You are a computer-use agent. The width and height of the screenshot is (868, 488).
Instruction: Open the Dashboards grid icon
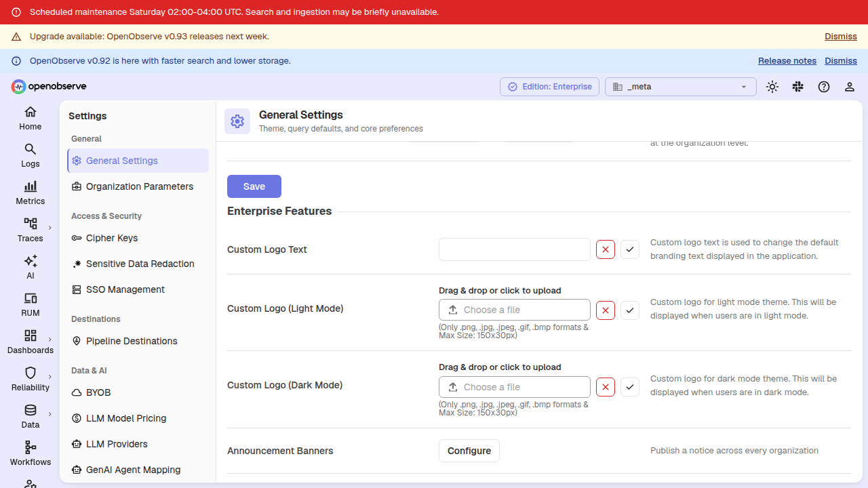(31, 335)
